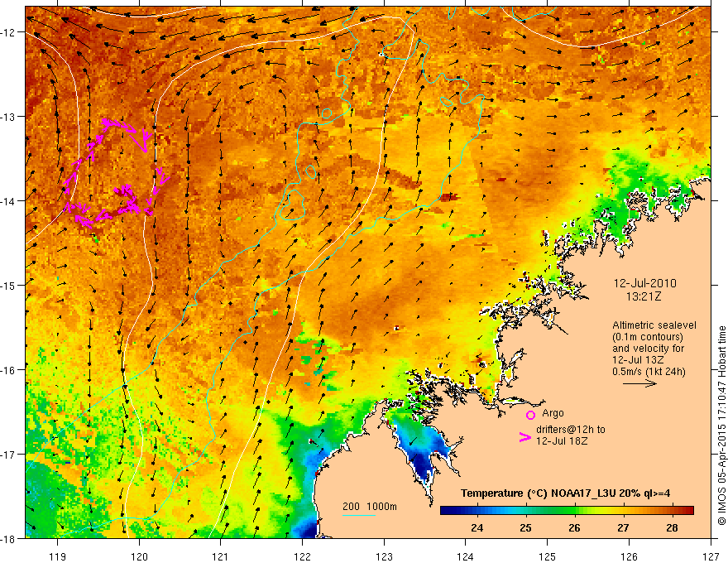Click longitude axis label 122
This screenshot has width=728, height=563.
[302, 556]
